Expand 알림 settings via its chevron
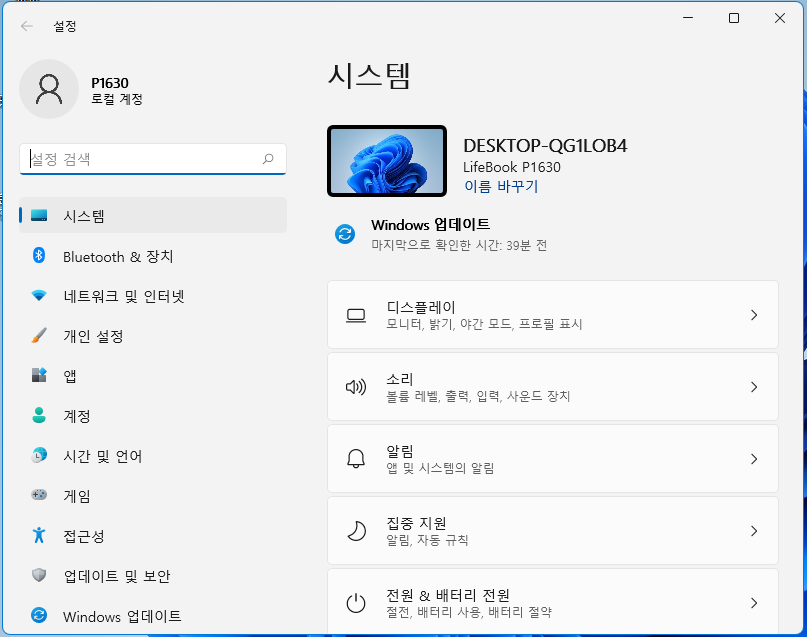Screen dimensions: 807x637 754,458
